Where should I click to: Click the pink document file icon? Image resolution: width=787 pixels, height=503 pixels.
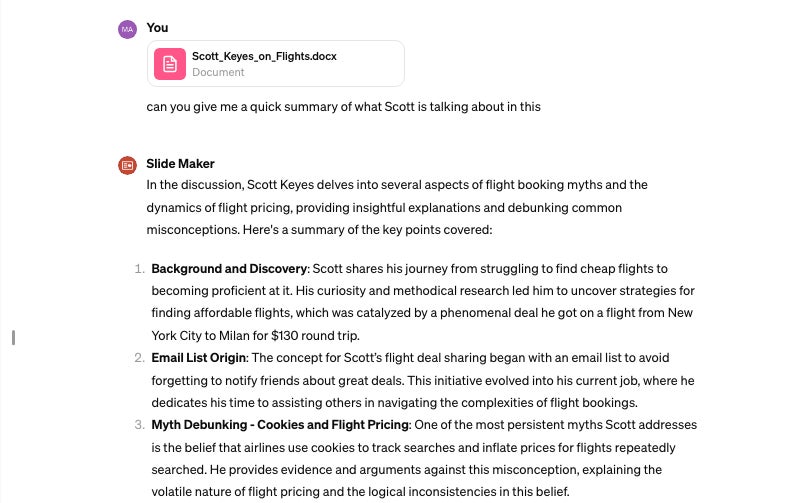(170, 64)
